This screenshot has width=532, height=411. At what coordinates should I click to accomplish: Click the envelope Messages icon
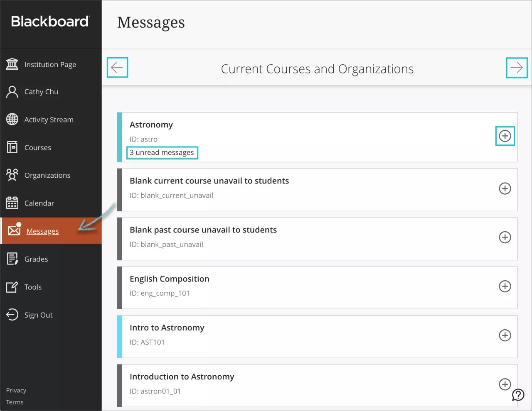point(14,231)
